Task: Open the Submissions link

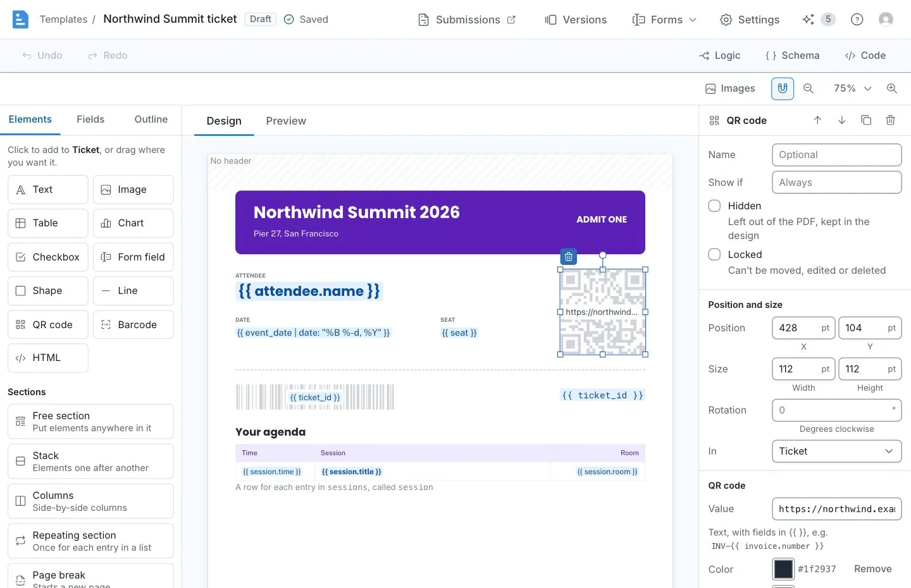Action: 467,20
